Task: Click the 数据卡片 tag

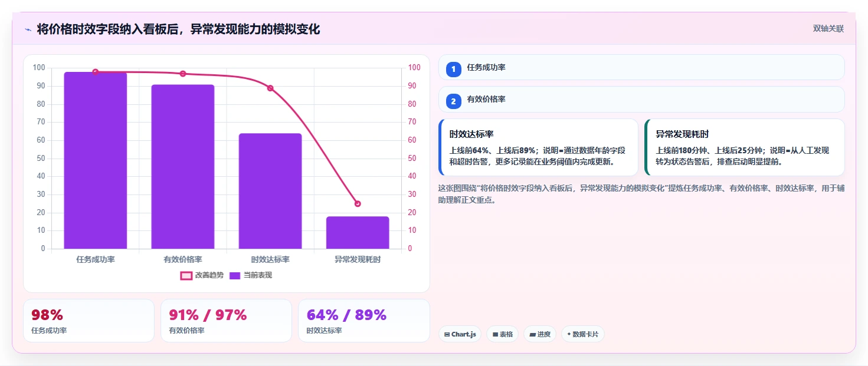Action: pyautogui.click(x=583, y=334)
